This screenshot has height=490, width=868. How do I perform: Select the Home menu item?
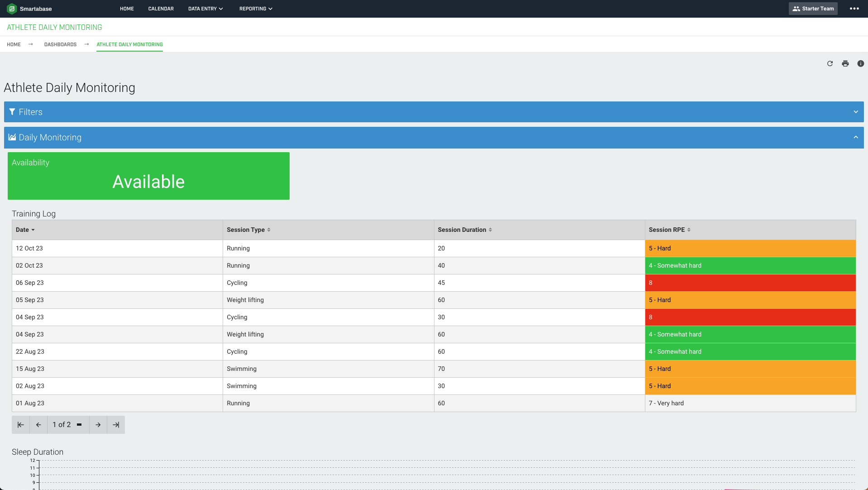pyautogui.click(x=127, y=8)
